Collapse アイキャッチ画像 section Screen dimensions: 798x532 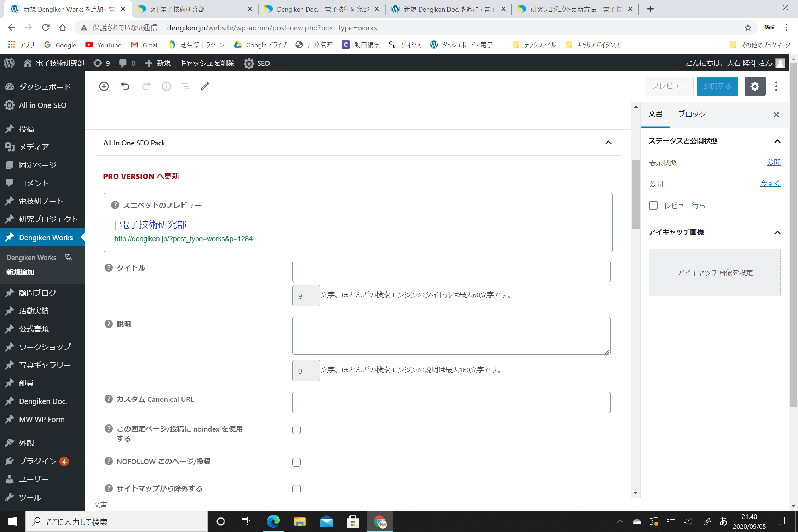click(777, 232)
